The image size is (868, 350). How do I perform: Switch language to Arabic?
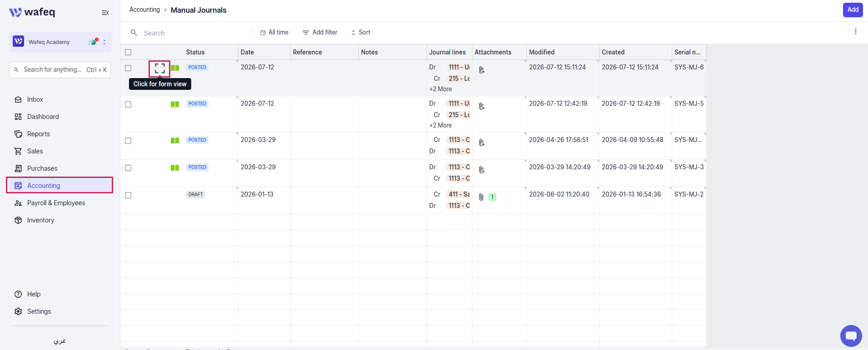click(60, 341)
